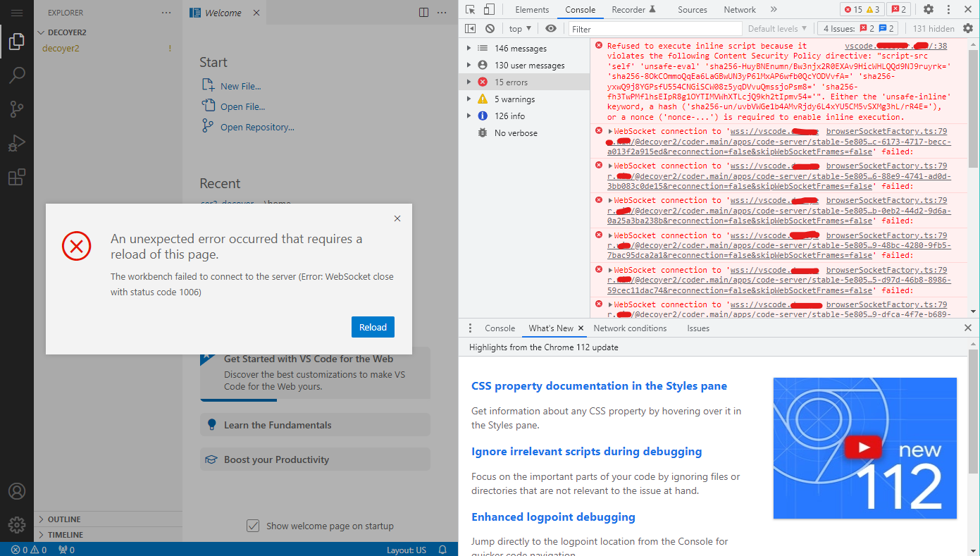The height and width of the screenshot is (556, 980).
Task: Open the Search view in activity bar
Action: point(17,75)
